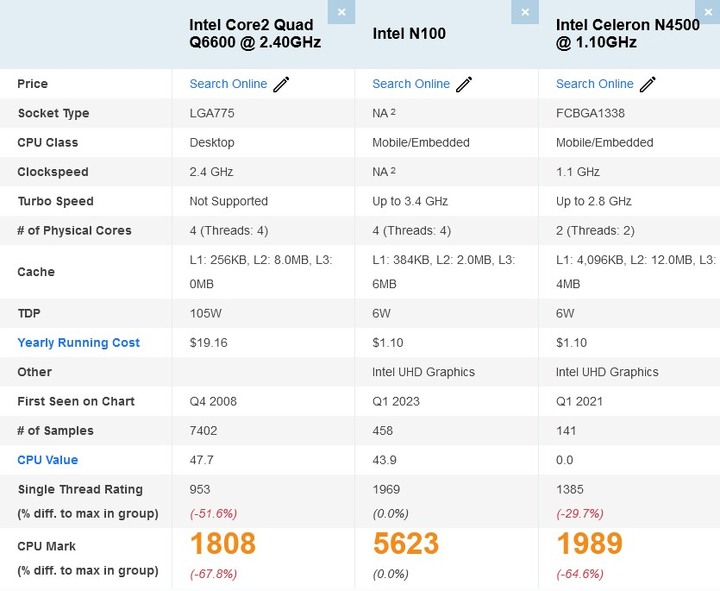Click pencil edit icon for Intel N100 price

pos(464,84)
